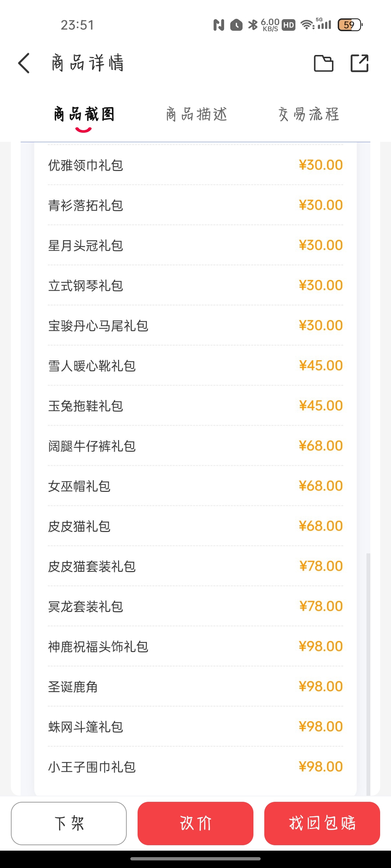Tap the NFC status icon
The width and height of the screenshot is (391, 868).
[x=219, y=25]
